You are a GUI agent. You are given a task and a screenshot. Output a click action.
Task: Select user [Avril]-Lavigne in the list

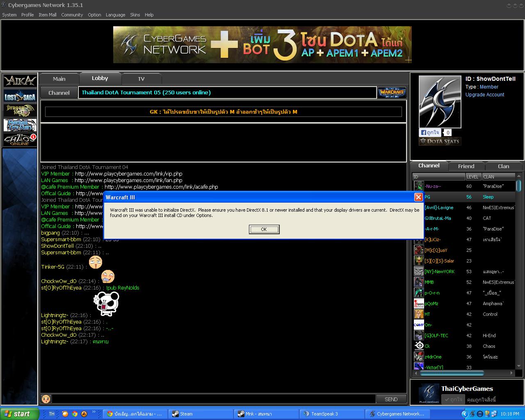point(464,208)
